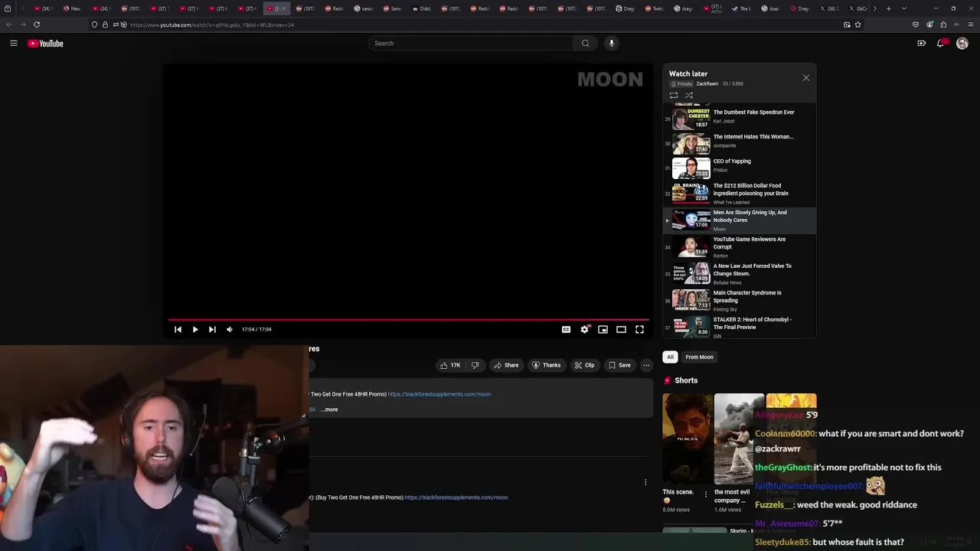Start voice search with the microphone
This screenshot has height=551, width=980.
[611, 44]
